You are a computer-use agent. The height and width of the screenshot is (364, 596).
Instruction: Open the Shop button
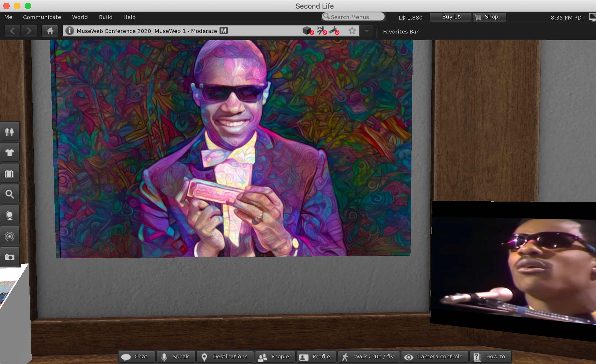(489, 17)
